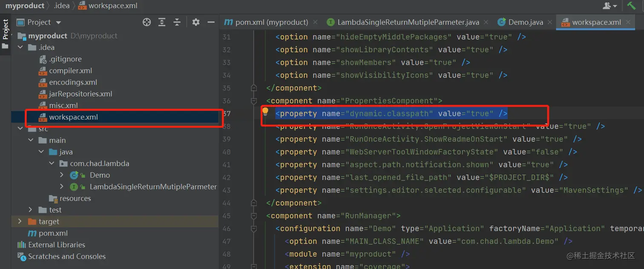The width and height of the screenshot is (644, 269).
Task: Collapse the .idea folder node
Action: pos(20,47)
